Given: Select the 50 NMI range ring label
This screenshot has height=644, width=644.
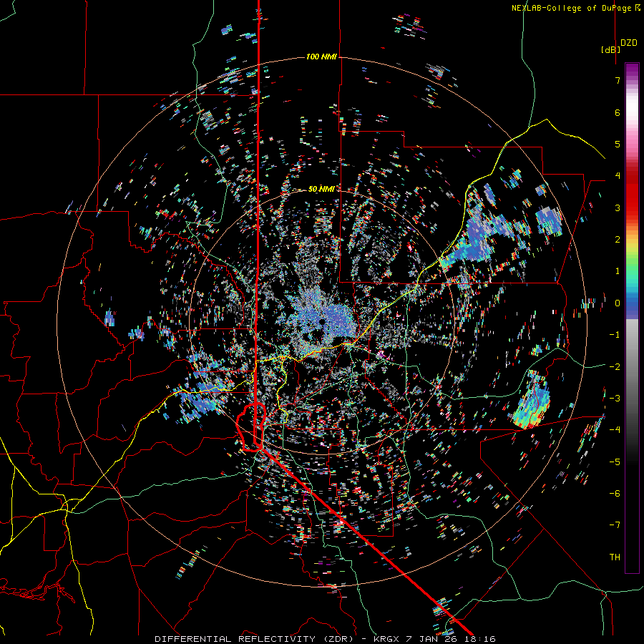Looking at the screenshot, I should [x=321, y=189].
